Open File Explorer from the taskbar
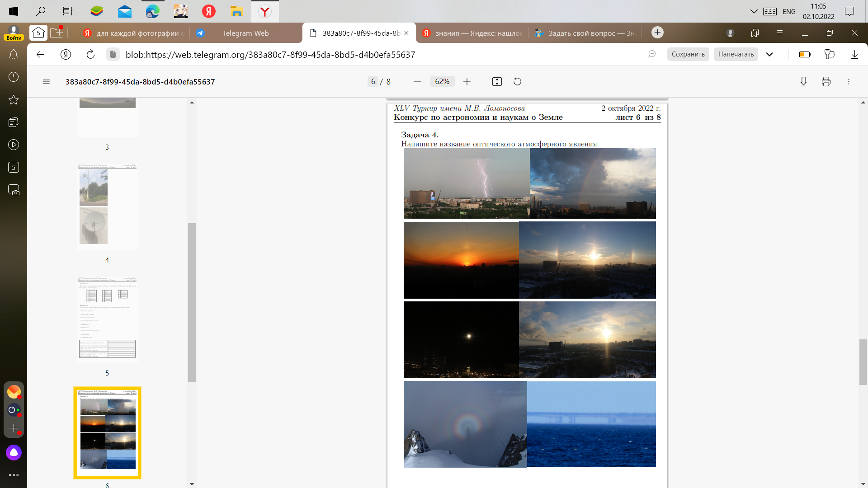The image size is (868, 488). coord(236,11)
